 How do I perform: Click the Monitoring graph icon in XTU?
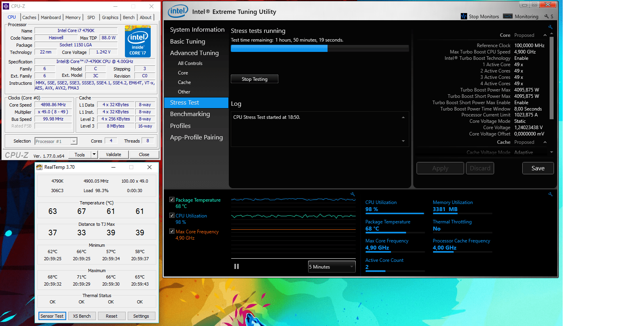point(508,16)
